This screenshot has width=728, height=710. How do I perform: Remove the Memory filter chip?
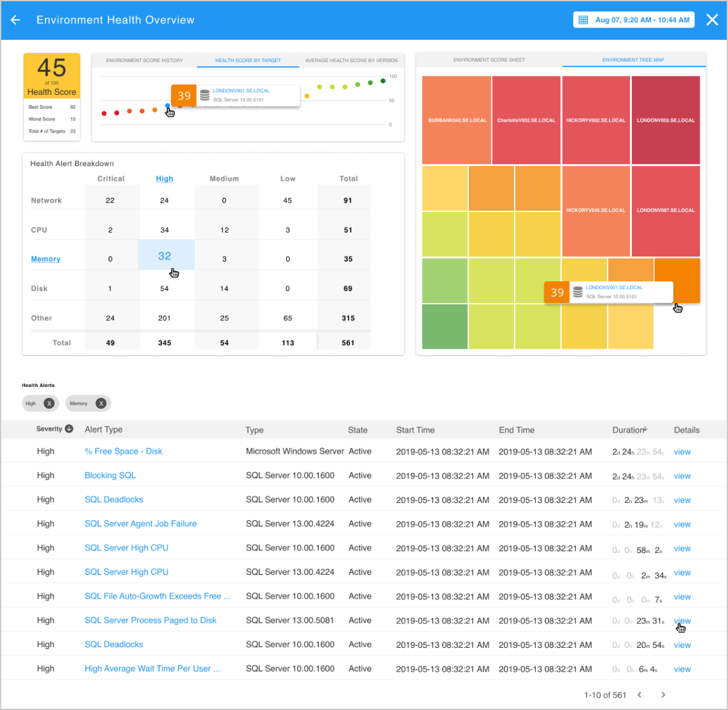click(x=101, y=404)
